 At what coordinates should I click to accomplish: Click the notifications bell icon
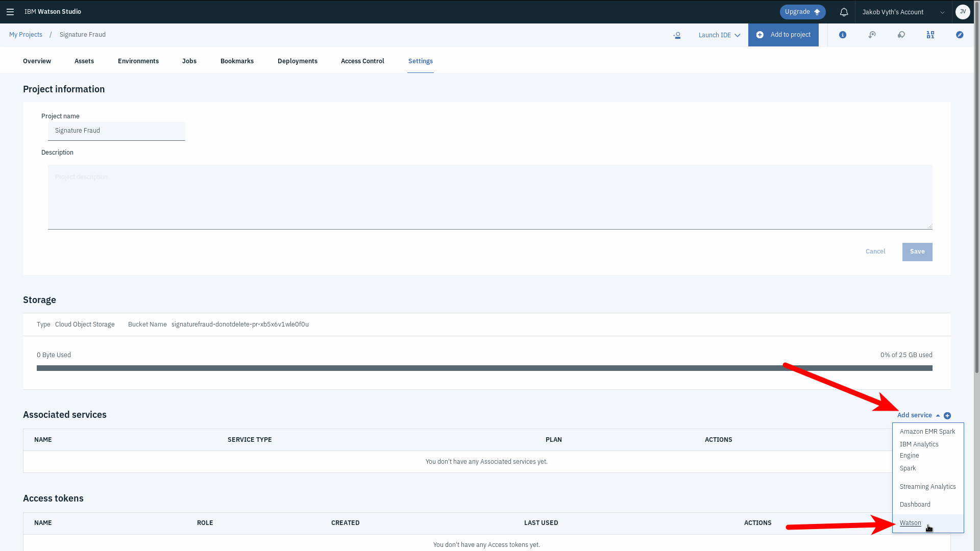tap(844, 12)
